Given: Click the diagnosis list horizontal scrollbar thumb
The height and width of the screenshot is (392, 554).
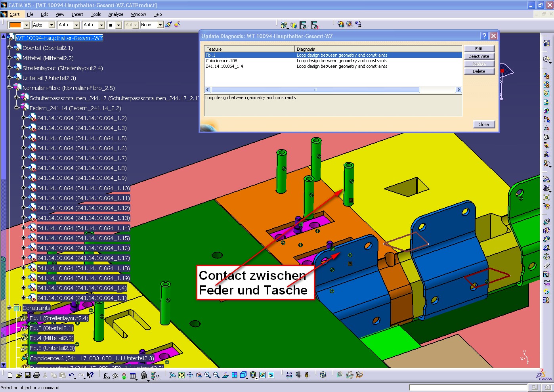Looking at the screenshot, I should [x=315, y=90].
